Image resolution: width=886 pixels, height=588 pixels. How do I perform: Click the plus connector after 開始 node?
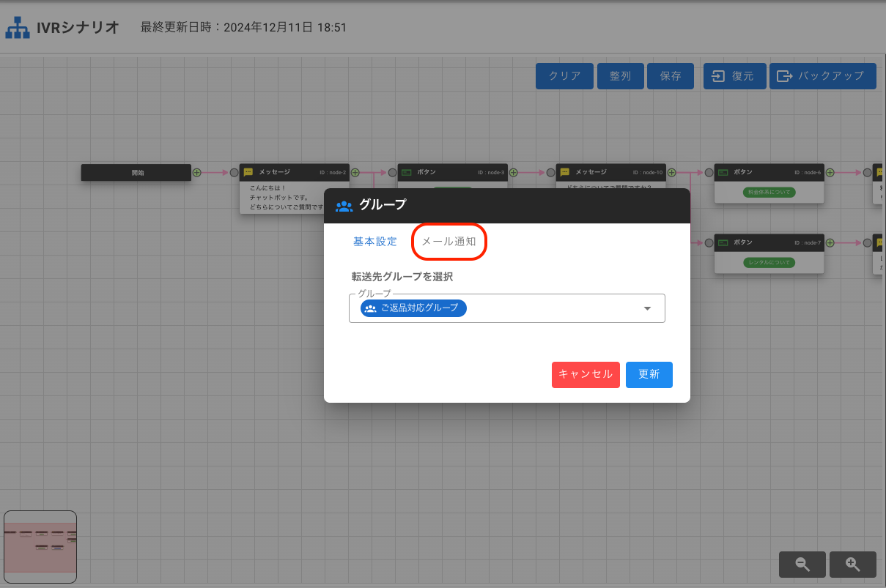click(x=196, y=172)
